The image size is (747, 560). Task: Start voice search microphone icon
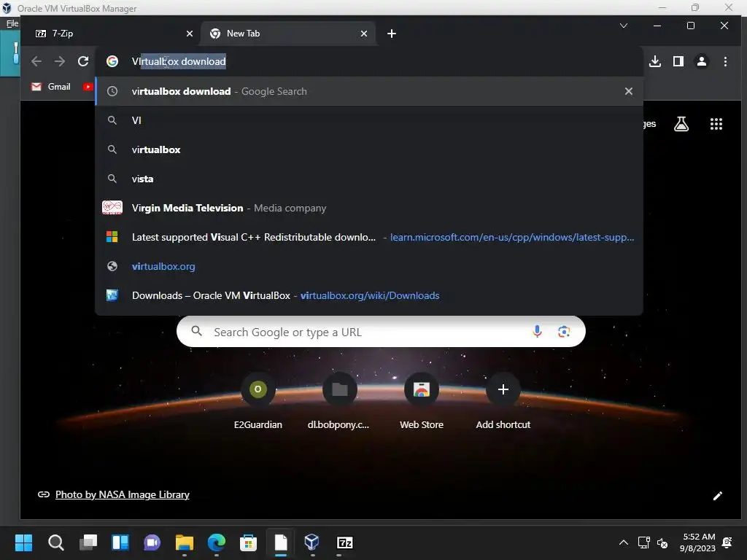537,332
